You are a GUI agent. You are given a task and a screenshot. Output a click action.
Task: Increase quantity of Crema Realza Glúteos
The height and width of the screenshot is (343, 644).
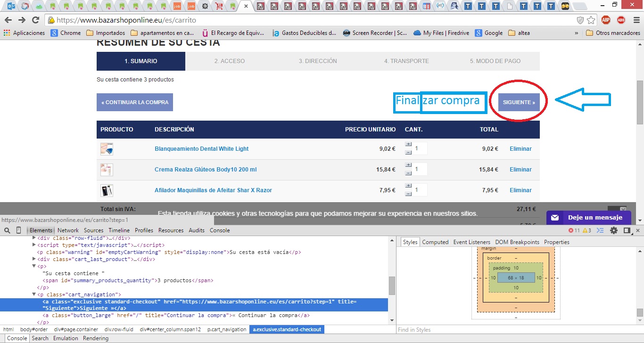[408, 165]
